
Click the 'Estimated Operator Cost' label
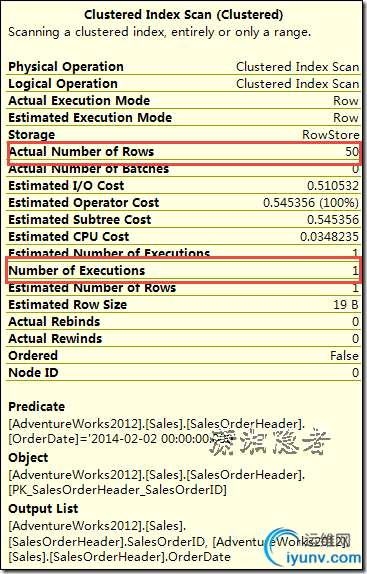(x=84, y=202)
